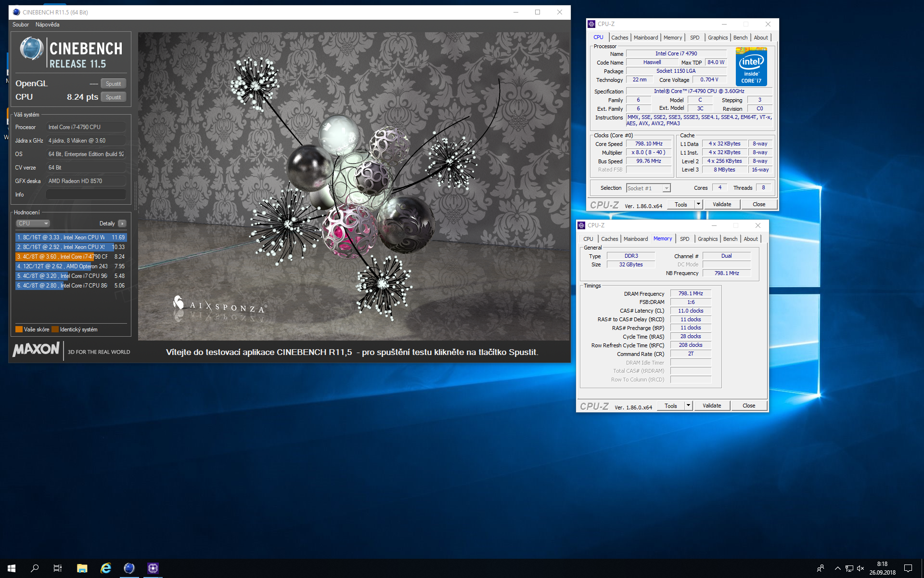Open the Action Center notifications icon
Image resolution: width=924 pixels, height=578 pixels.
tap(908, 568)
